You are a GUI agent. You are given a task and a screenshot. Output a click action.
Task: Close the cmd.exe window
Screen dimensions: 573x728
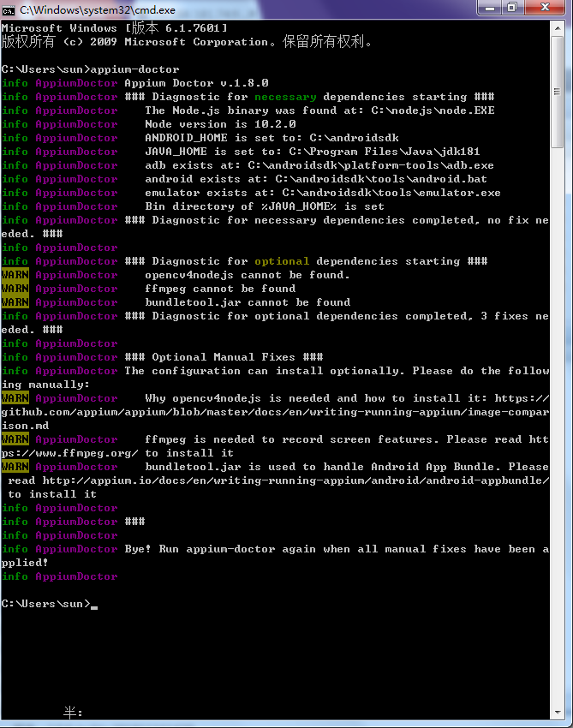pyautogui.click(x=545, y=8)
